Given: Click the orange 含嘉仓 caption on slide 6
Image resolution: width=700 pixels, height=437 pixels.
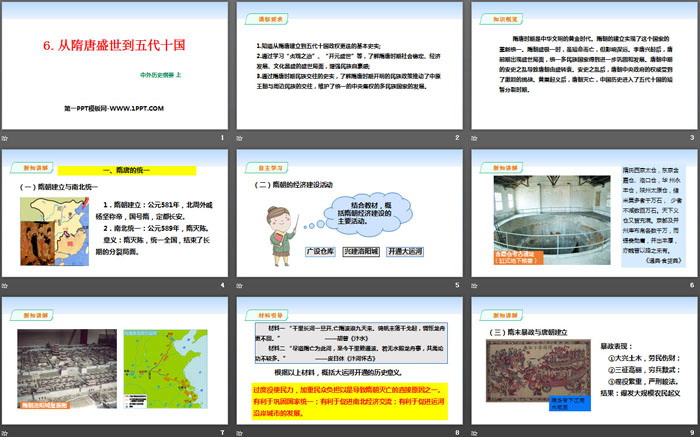Looking at the screenshot, I should click(x=518, y=257).
